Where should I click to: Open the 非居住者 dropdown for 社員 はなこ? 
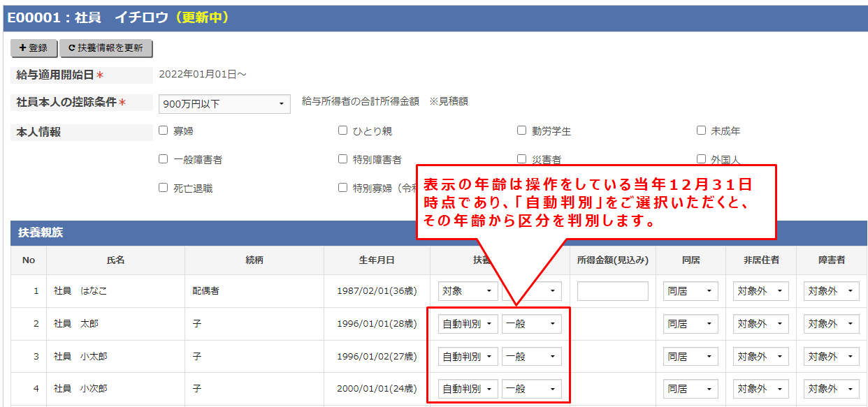[x=760, y=291]
